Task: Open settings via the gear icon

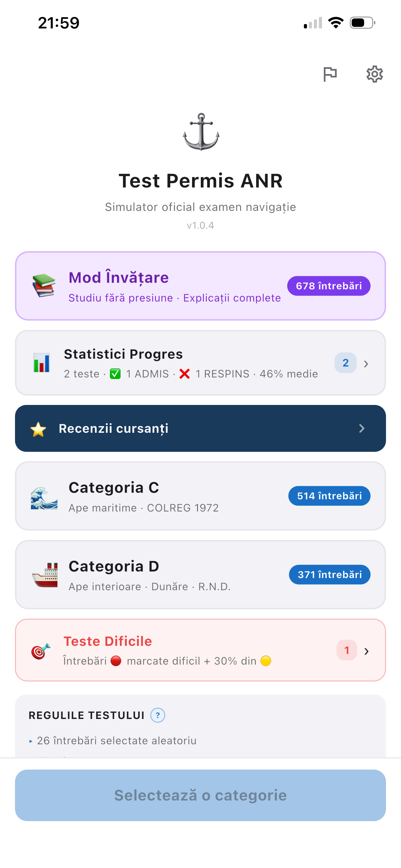Action: tap(374, 74)
